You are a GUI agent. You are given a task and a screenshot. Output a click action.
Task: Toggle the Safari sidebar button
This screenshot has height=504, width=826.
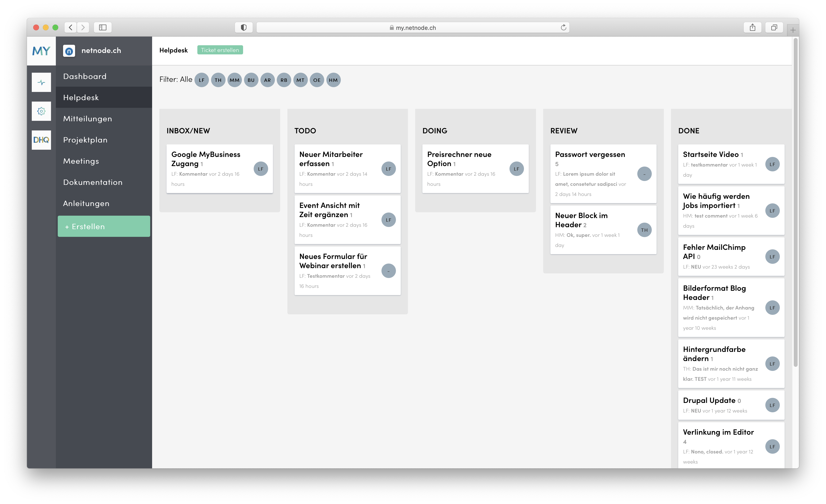(x=103, y=27)
